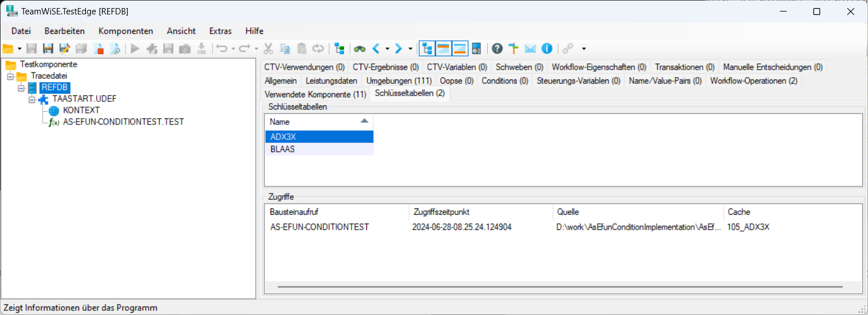
Task: Click the horizontal scrollbar in Zugriffe panel
Action: (559, 286)
